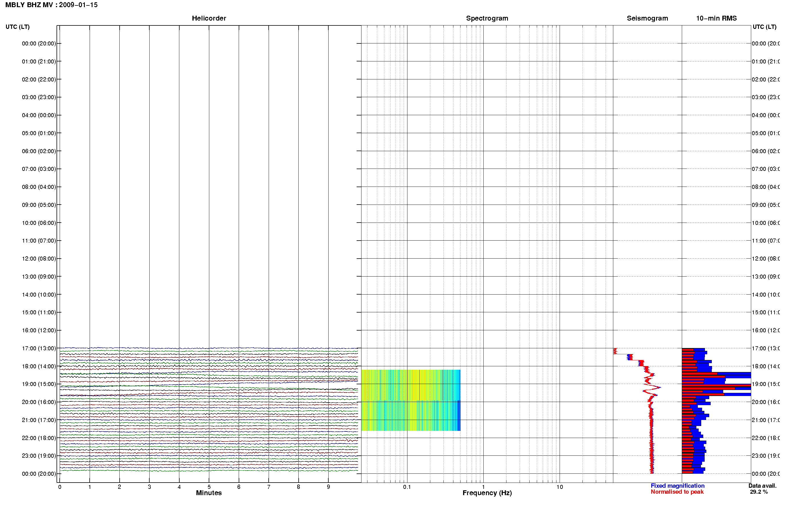
Task: Click the 'Minutes' x-axis label
Action: tap(209, 493)
